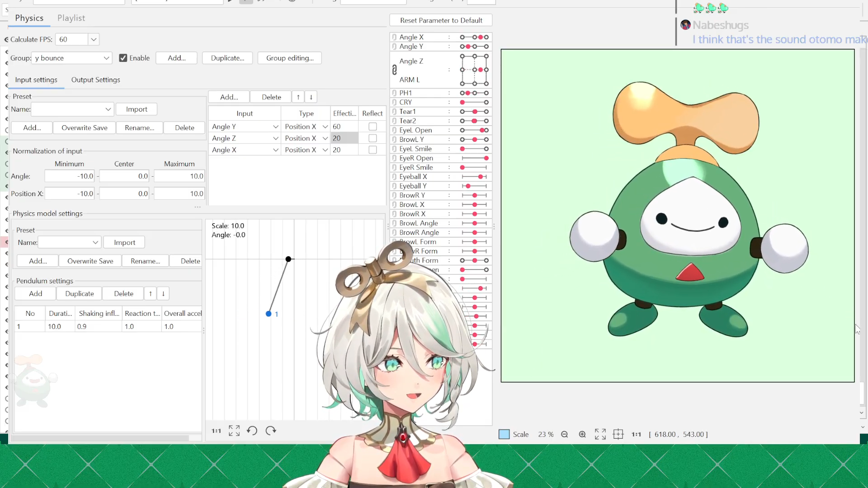Click the Angle X parameter slider

[x=474, y=37]
